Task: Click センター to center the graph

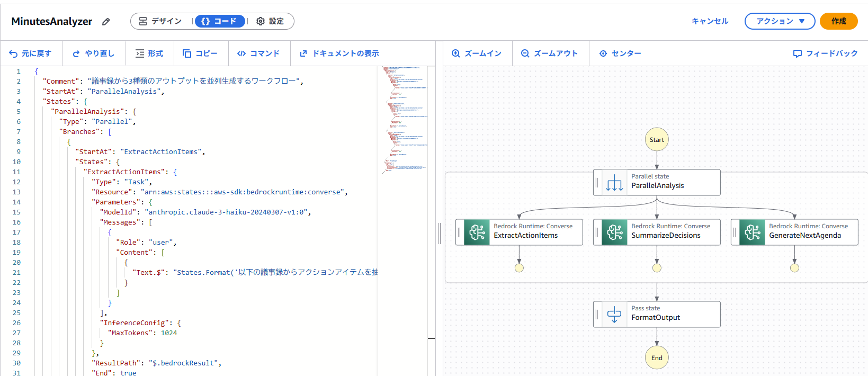Action: coord(620,53)
